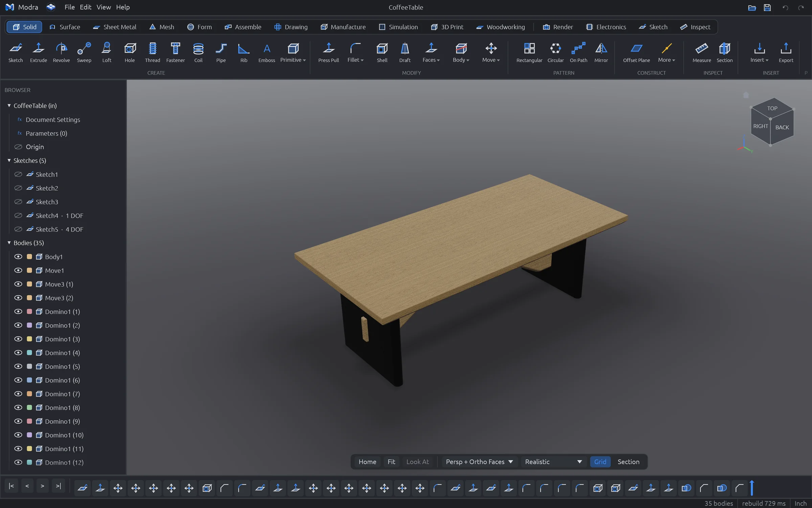Switch to the Surface tab
Image resolution: width=812 pixels, height=508 pixels.
point(65,27)
